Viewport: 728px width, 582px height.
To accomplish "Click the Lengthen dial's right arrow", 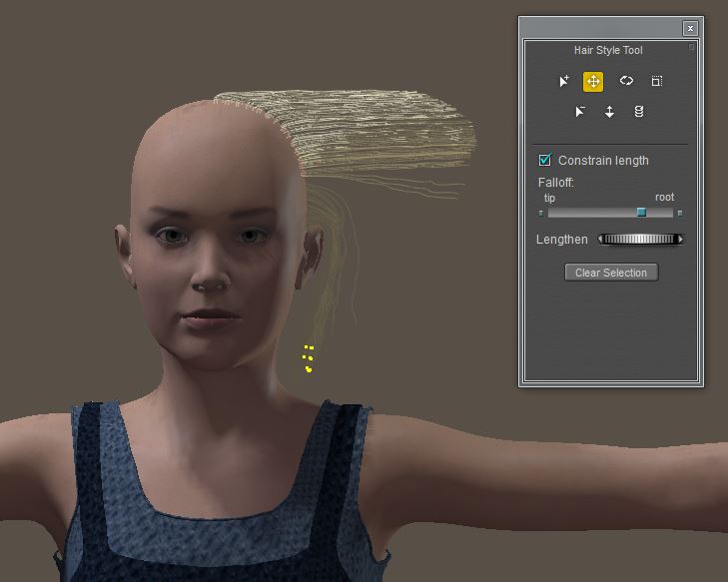I will (x=681, y=240).
